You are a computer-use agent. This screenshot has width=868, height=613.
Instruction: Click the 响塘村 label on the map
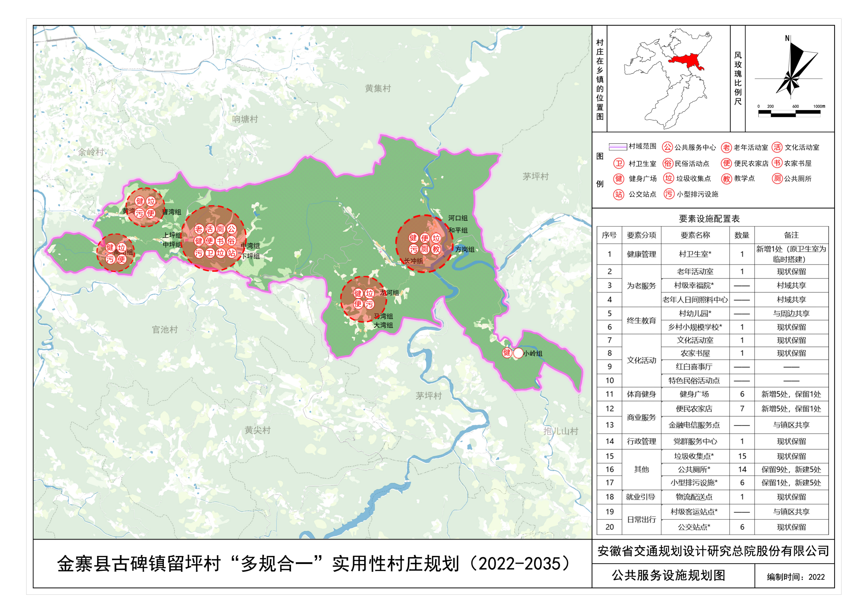pos(245,119)
